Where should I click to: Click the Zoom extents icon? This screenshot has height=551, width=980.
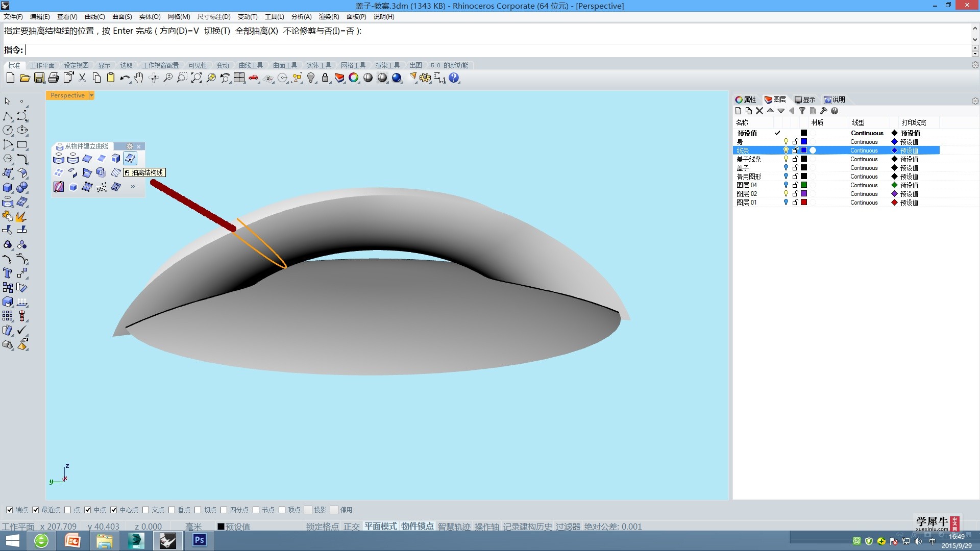[x=197, y=78]
